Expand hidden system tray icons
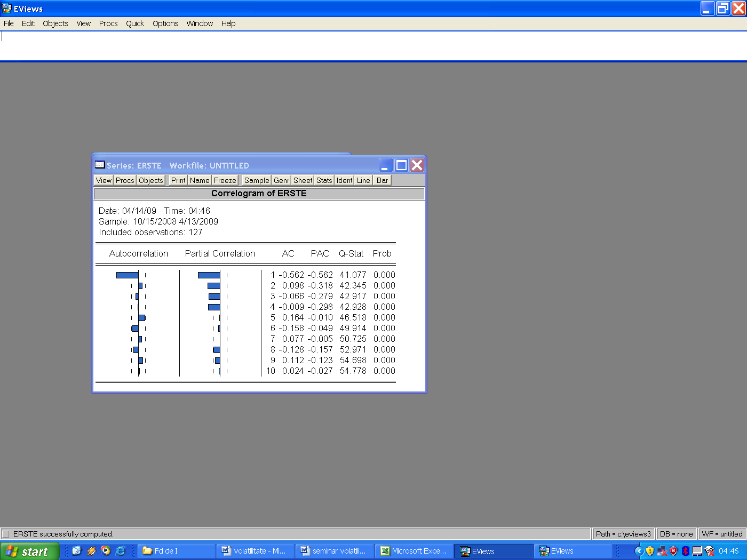Viewport: 747px width, 560px height. pos(639,551)
